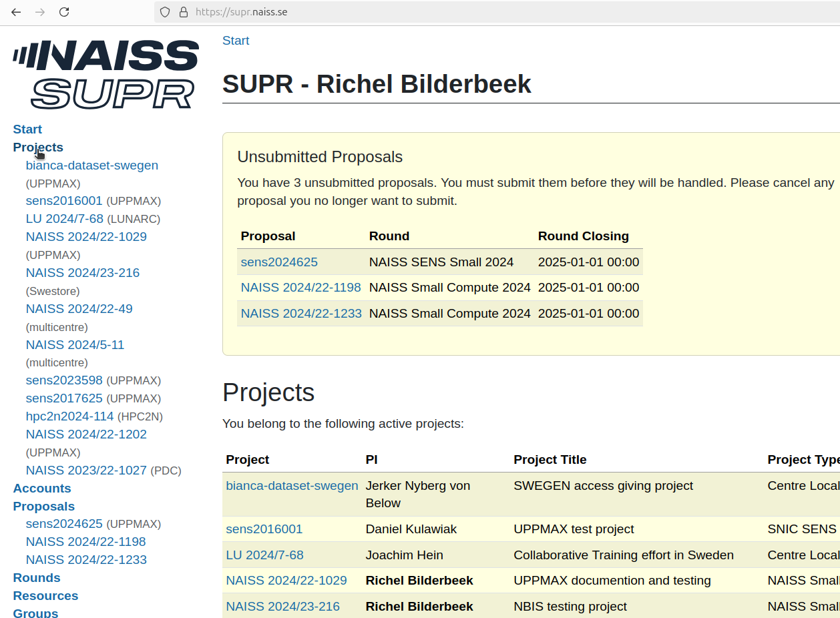Open Rounds in the sidebar
This screenshot has height=618, width=840.
(37, 577)
